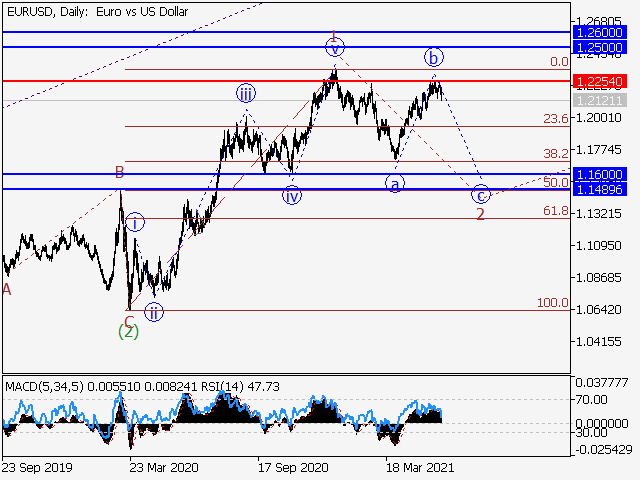Screen dimensions: 640x480
Task: Click the 1.17745 price axis value
Action: tap(598, 150)
